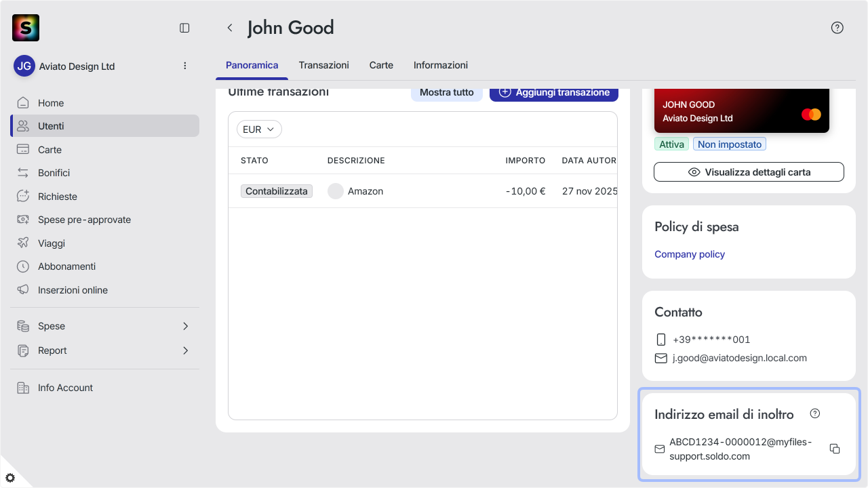Go back with the arrow beside John Good
This screenshot has height=488, width=868.
[x=230, y=28]
